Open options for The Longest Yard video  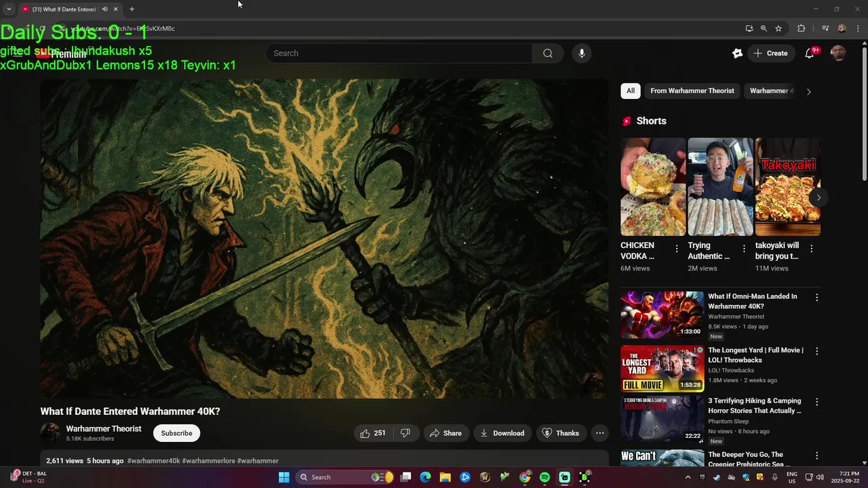[x=816, y=351]
